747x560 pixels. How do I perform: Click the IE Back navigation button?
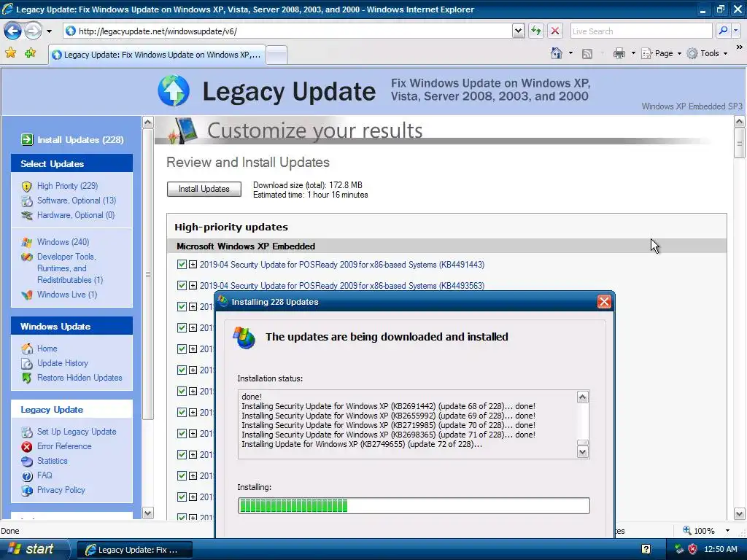(13, 31)
